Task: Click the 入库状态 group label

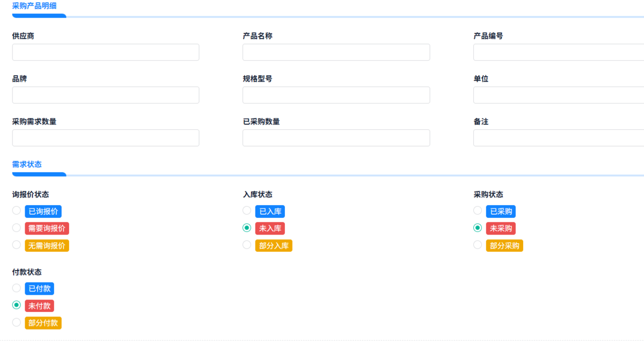Action: point(258,194)
